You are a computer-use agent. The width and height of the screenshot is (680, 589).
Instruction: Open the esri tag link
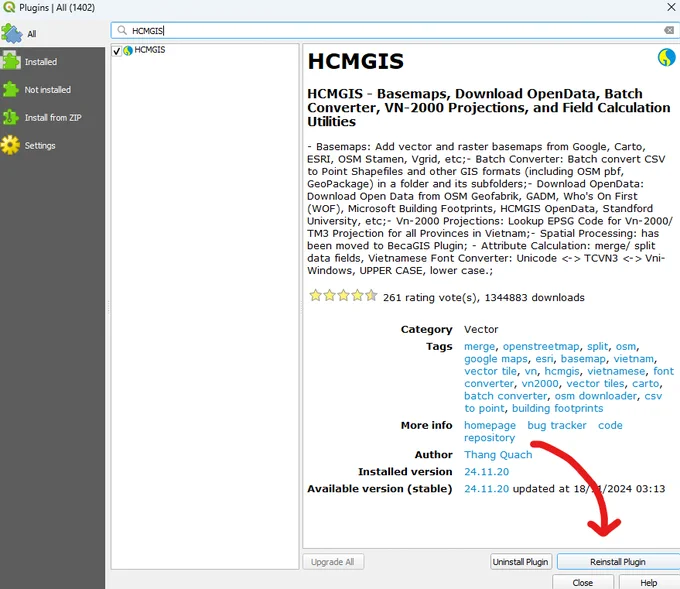[x=544, y=359]
